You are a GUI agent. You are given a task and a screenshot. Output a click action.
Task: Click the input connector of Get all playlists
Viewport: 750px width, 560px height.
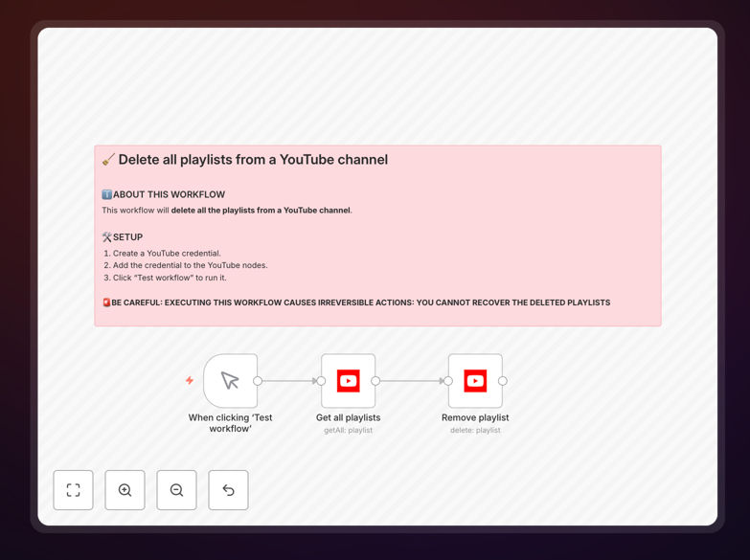click(321, 381)
